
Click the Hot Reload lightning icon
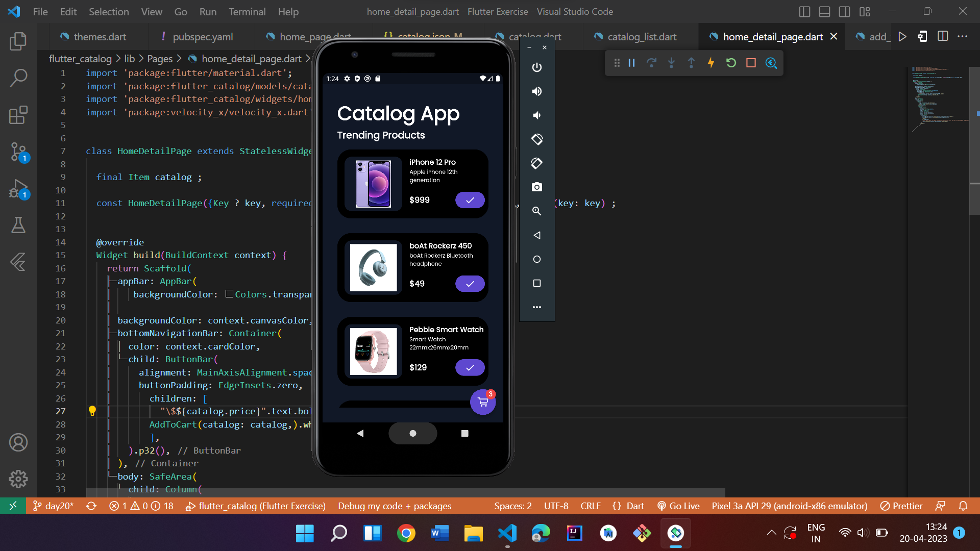point(711,63)
